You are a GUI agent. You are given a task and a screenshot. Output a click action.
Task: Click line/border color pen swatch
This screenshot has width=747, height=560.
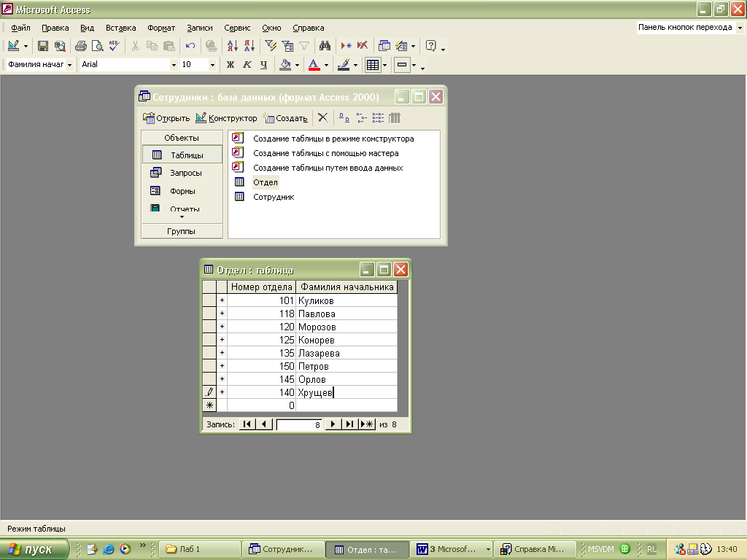pyautogui.click(x=344, y=65)
